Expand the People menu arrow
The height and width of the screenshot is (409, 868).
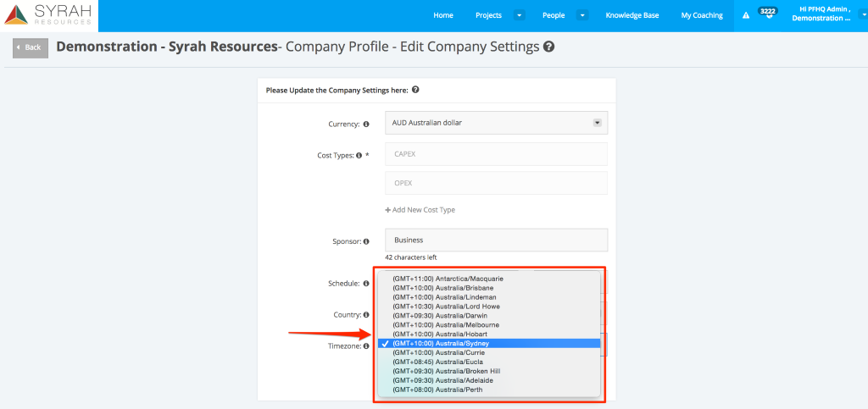(x=582, y=15)
